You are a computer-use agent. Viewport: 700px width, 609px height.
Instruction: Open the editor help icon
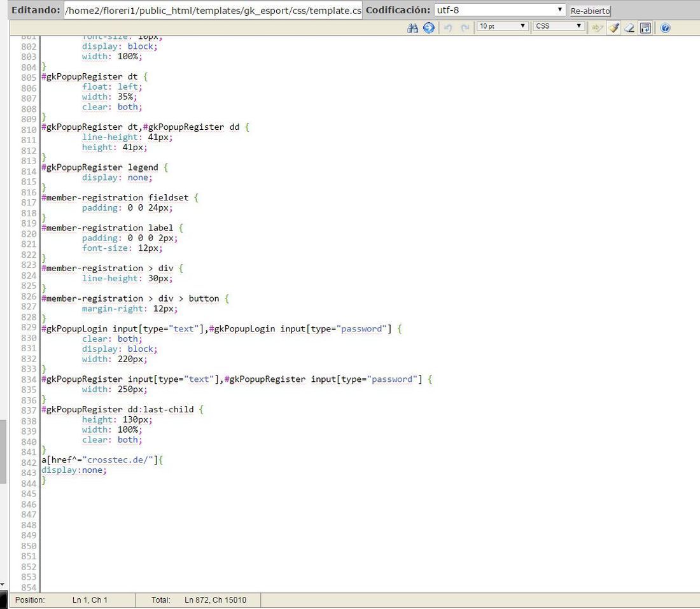[x=665, y=28]
